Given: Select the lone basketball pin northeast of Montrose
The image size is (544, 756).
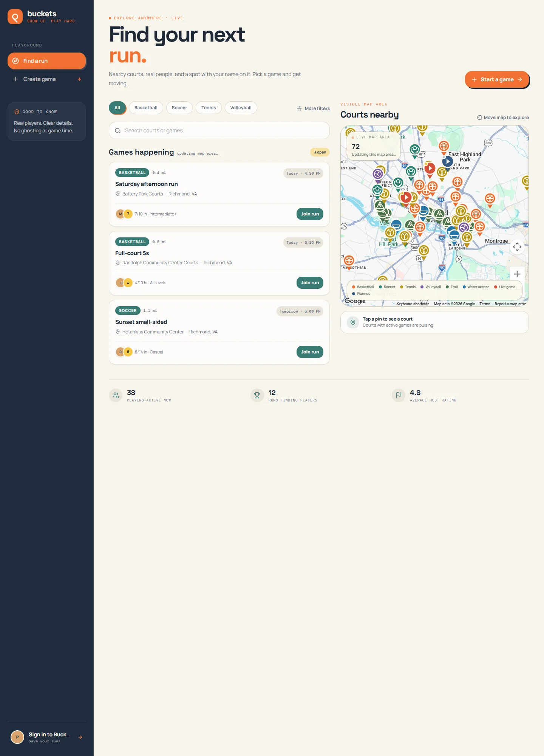Looking at the screenshot, I should point(490,200).
